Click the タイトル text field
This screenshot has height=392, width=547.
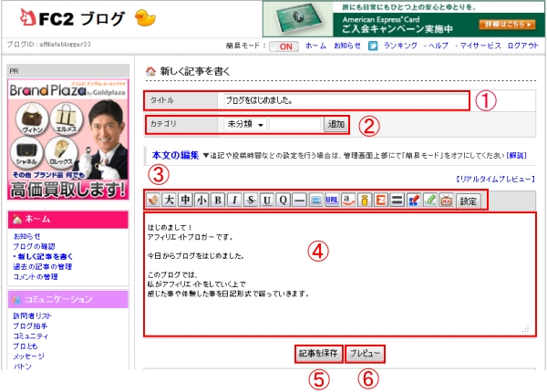(x=345, y=100)
